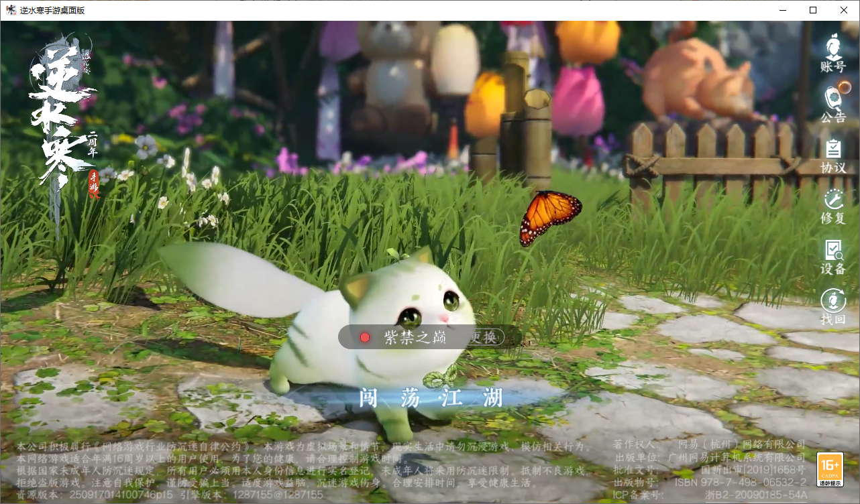
Task: Click the ICP number 浙B2-20090185-54A
Action: coord(756,495)
